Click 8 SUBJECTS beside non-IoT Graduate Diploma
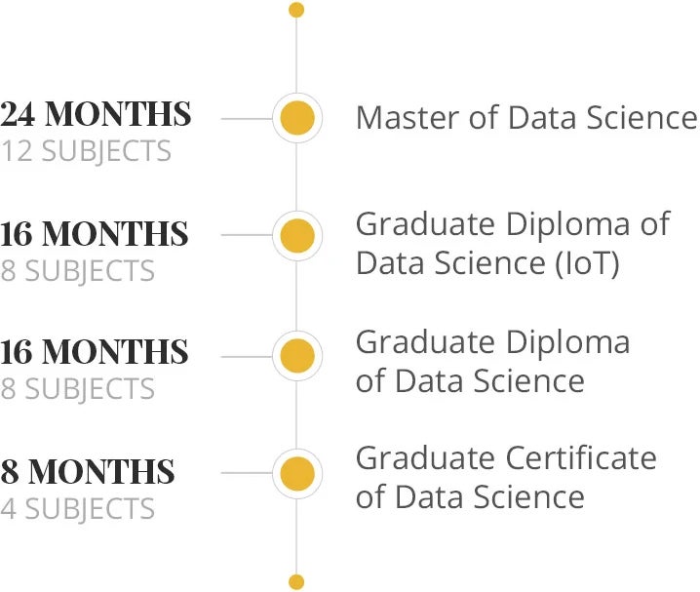Screen dimensions: 700x592 [x=78, y=389]
